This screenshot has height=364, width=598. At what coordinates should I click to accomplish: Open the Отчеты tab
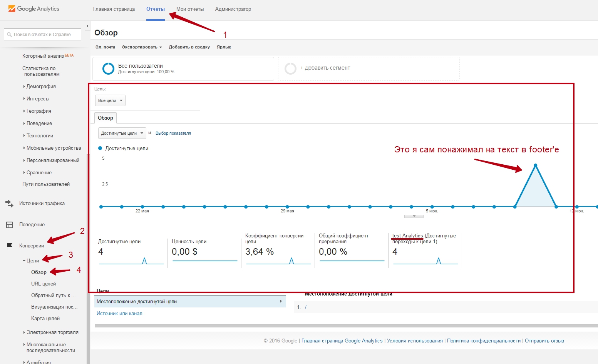[156, 9]
